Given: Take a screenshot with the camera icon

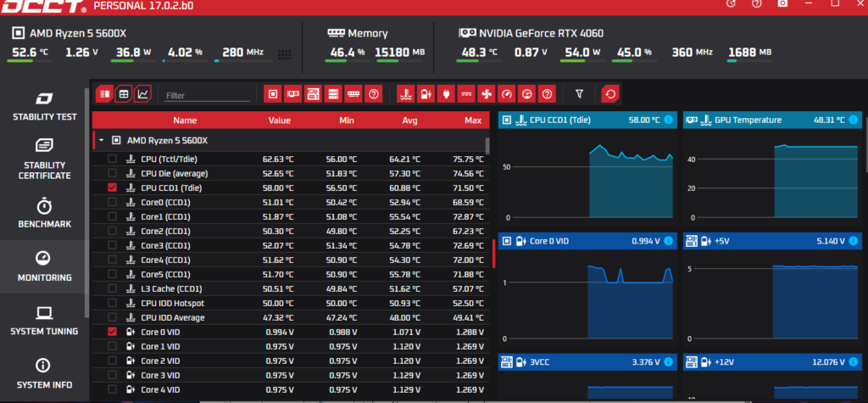Looking at the screenshot, I should (x=782, y=3).
